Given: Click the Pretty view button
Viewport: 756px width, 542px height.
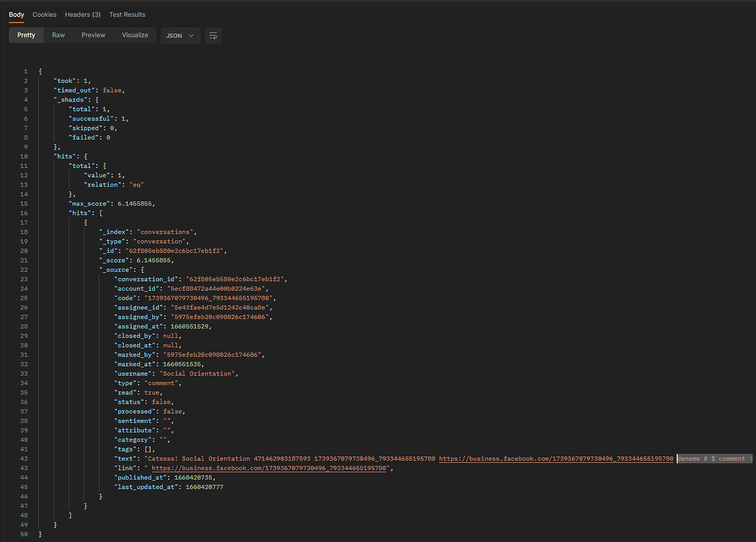Looking at the screenshot, I should pos(26,34).
